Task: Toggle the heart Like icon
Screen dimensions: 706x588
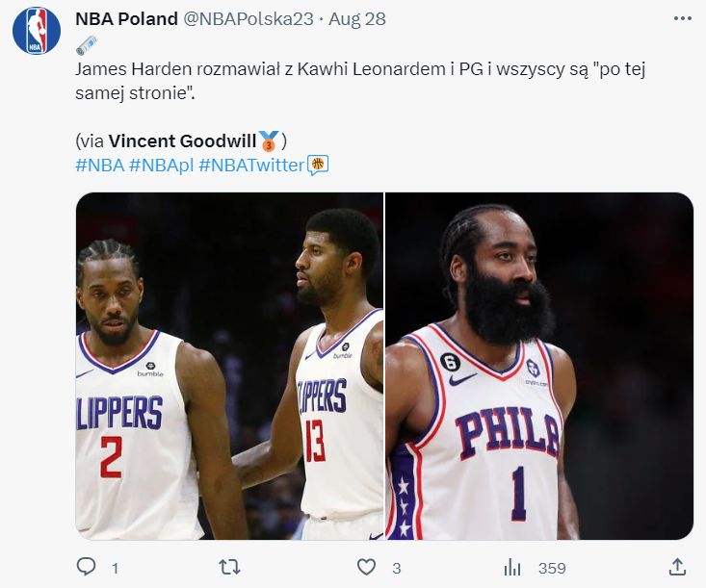Action: point(366,568)
